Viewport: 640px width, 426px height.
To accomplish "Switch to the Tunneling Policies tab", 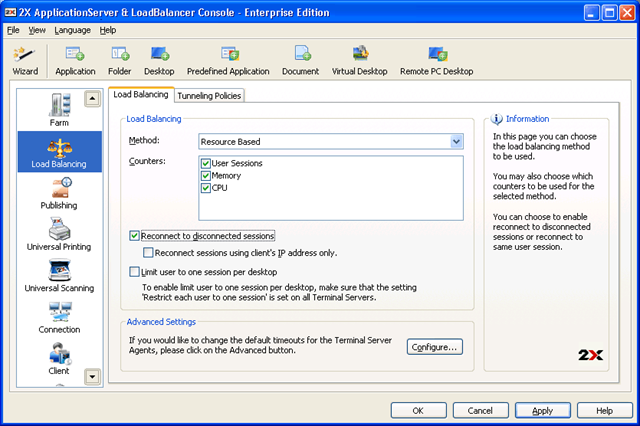I will tap(209, 96).
